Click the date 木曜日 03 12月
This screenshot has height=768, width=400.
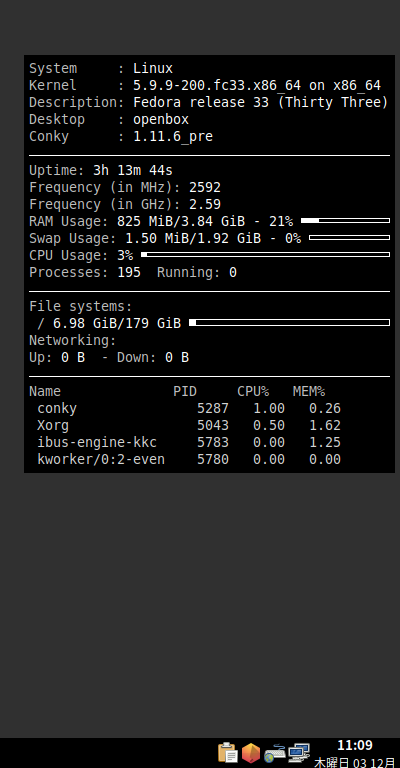(354, 762)
